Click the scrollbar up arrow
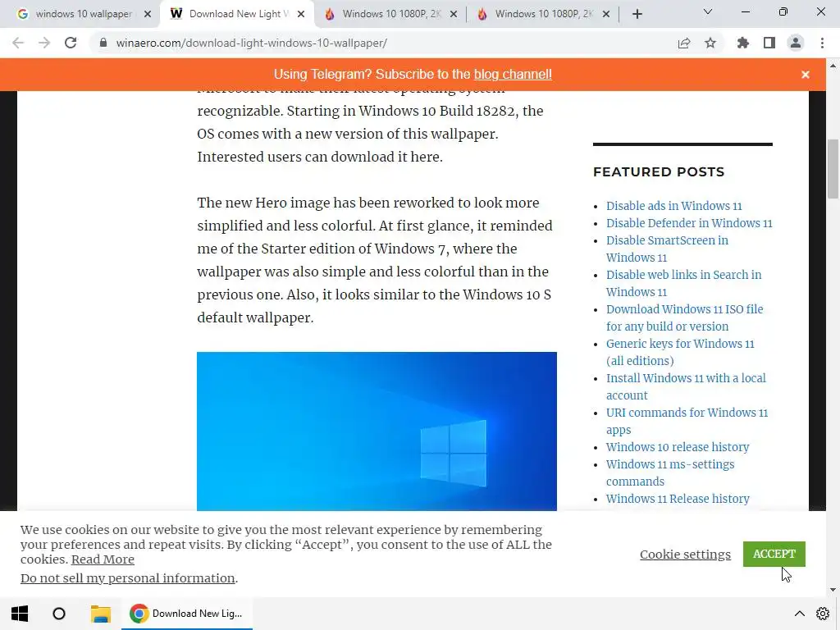Screen dimensions: 840x630 tap(833, 66)
